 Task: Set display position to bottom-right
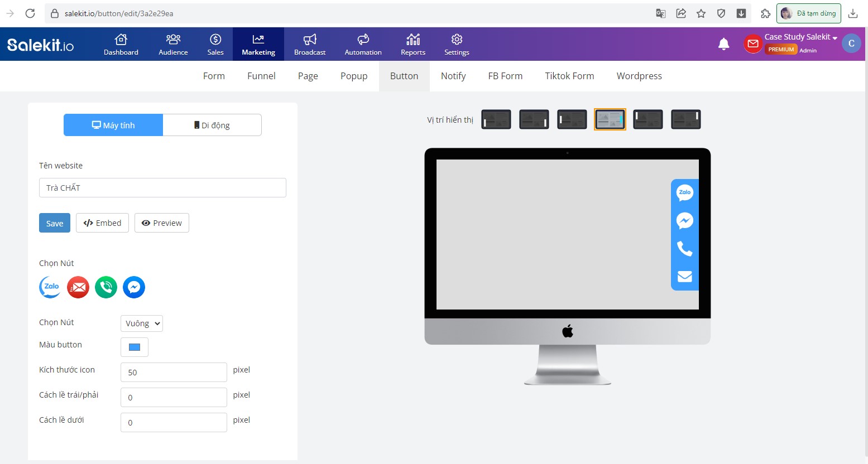tap(534, 119)
